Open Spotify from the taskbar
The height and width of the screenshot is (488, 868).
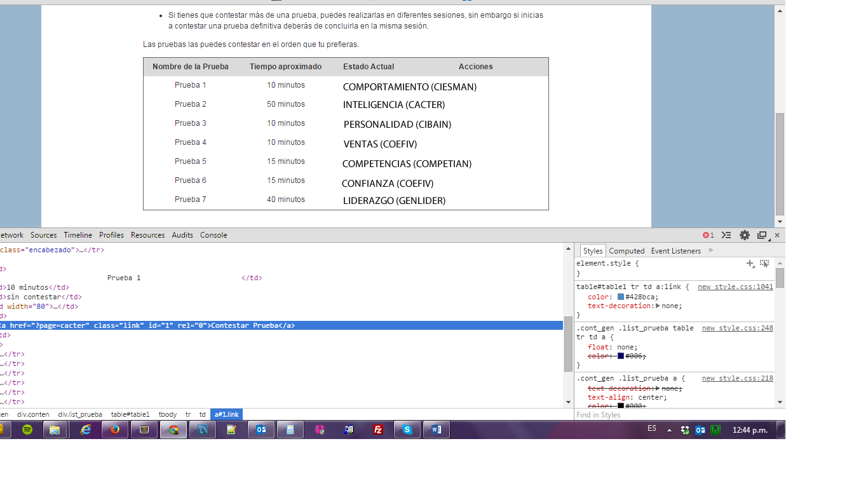[x=27, y=430]
